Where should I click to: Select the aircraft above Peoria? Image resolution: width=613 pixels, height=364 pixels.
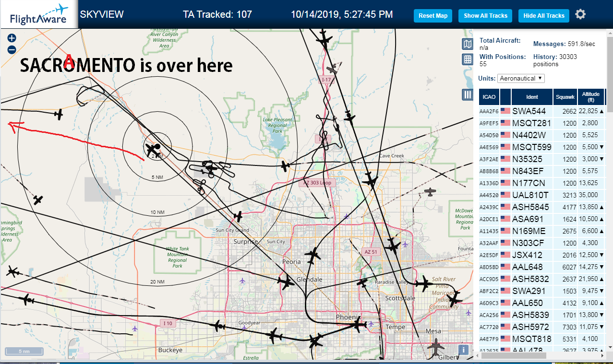tap(313, 256)
